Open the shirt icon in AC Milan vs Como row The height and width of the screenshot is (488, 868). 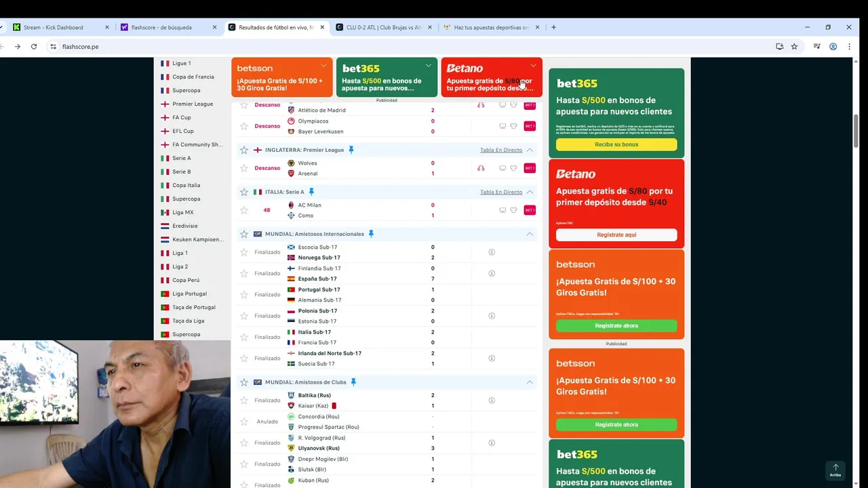pyautogui.click(x=513, y=210)
